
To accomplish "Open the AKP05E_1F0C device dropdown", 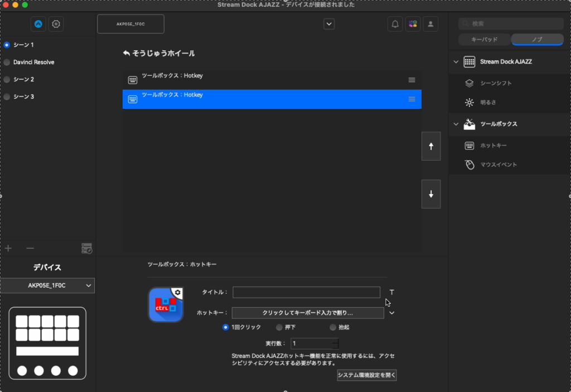I will pyautogui.click(x=47, y=285).
